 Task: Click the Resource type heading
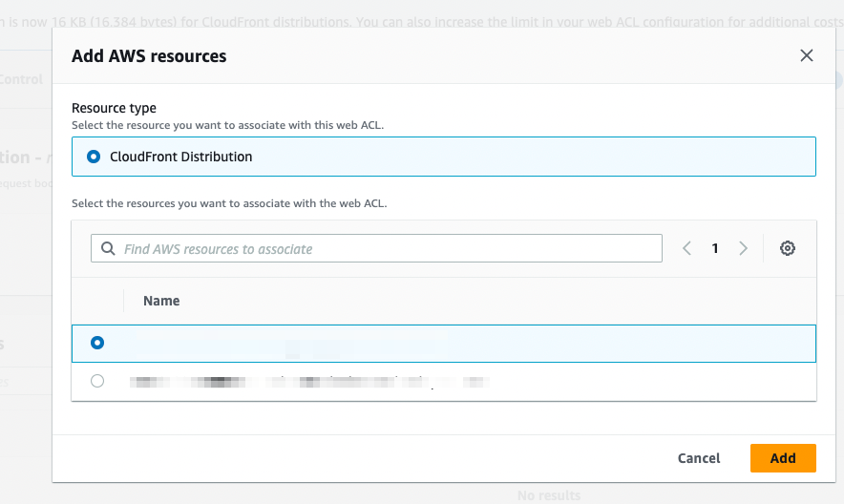tap(115, 108)
